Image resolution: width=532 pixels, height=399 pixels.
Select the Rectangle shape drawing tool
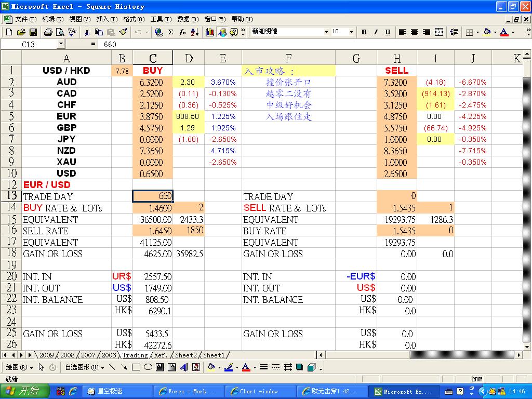[136, 367]
